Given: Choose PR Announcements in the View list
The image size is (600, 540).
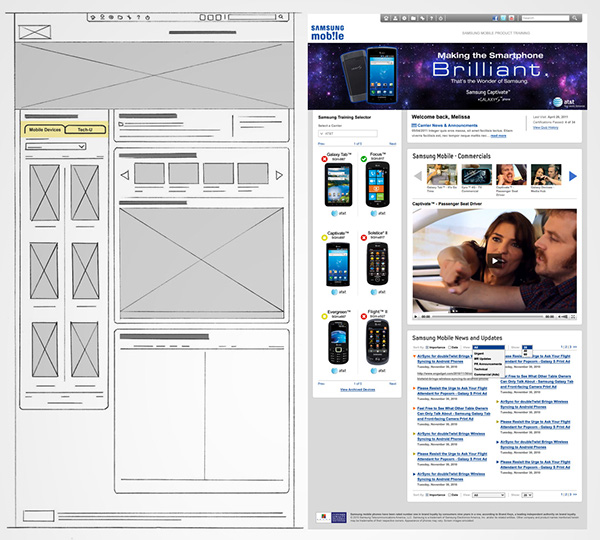Looking at the screenshot, I should (488, 364).
